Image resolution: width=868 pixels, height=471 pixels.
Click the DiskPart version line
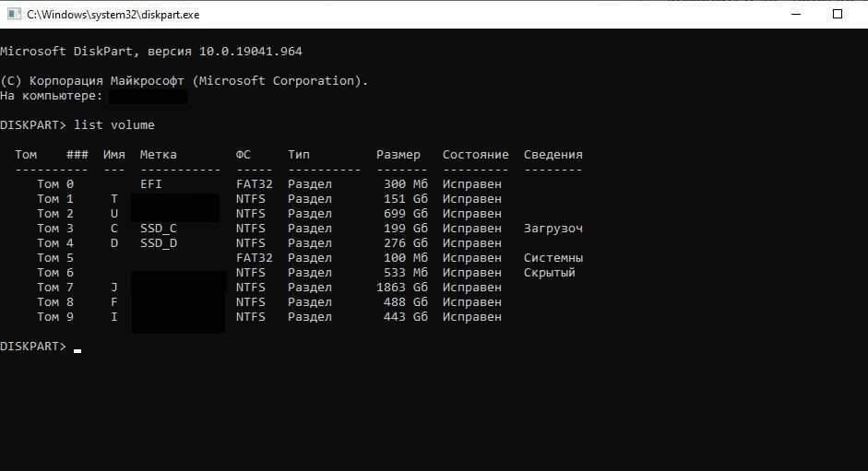tap(151, 52)
